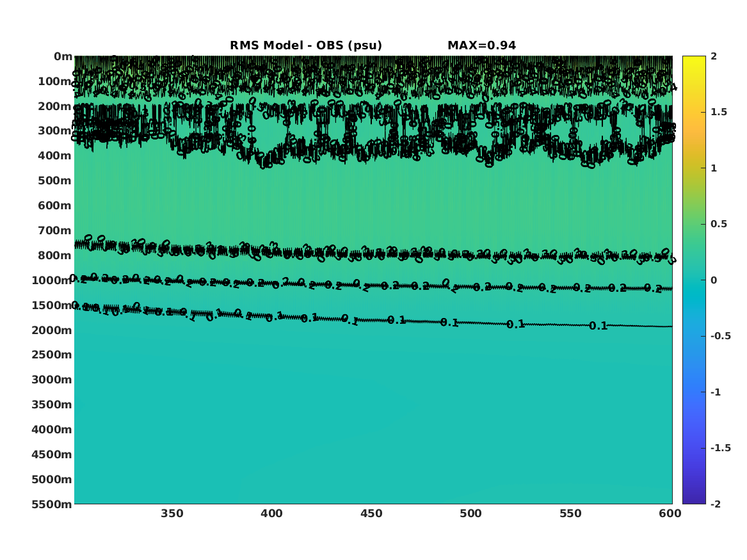Click the '200m' depth tick label
747x560 pixels.
click(55, 106)
